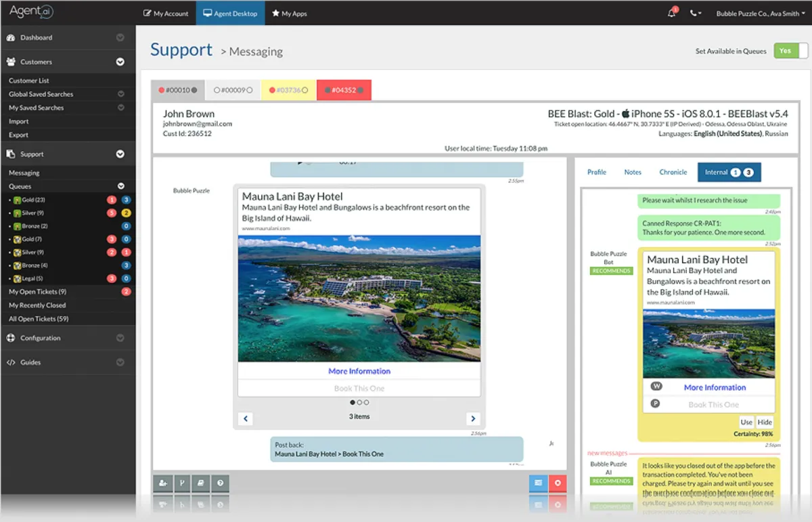The height and width of the screenshot is (522, 812).
Task: Click the Mauna Lani hotel photo in chat
Action: (x=359, y=299)
